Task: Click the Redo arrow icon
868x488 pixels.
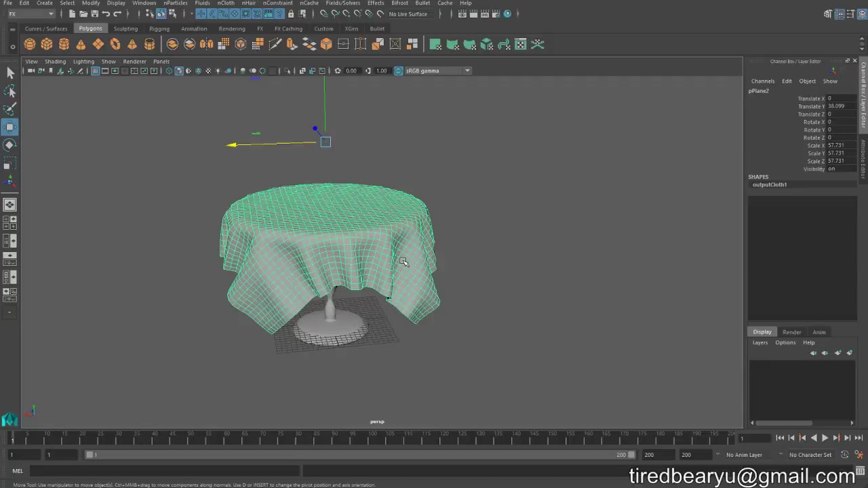Action: click(x=117, y=14)
